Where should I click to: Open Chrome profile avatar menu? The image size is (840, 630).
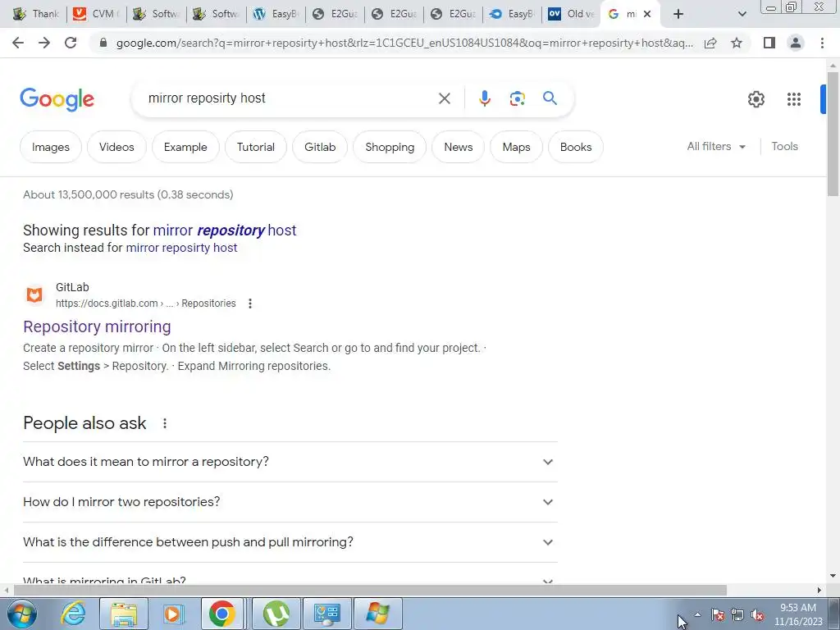click(796, 43)
